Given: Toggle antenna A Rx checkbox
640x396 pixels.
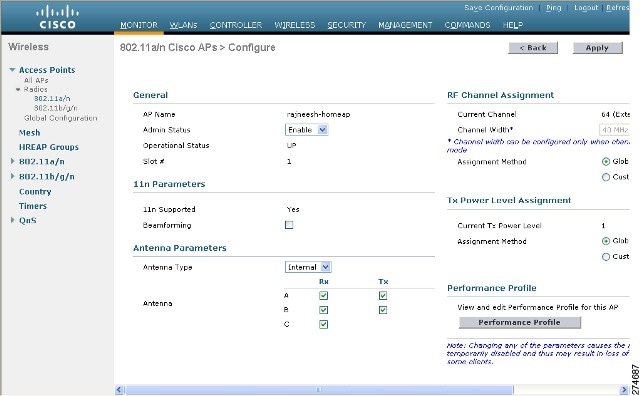Looking at the screenshot, I should click(x=323, y=296).
